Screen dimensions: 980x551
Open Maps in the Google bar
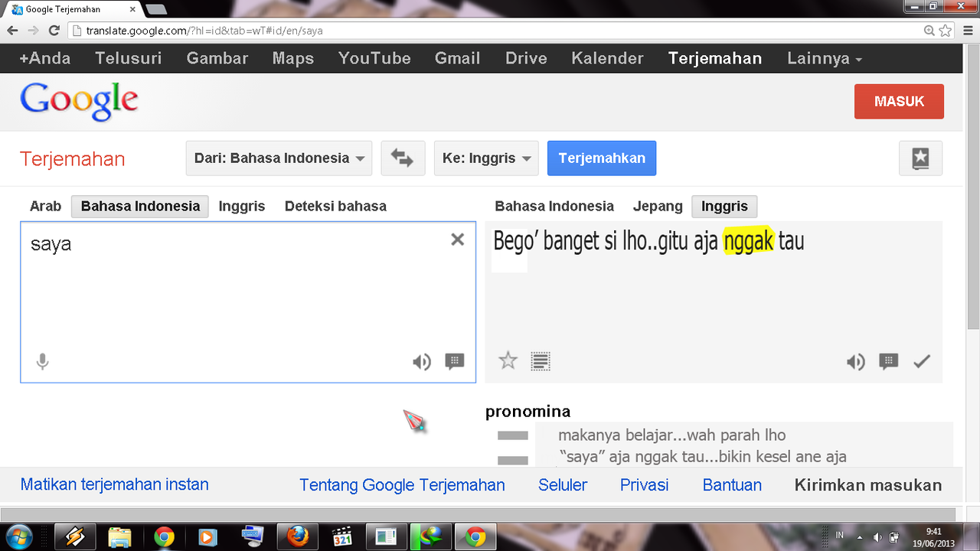point(293,58)
